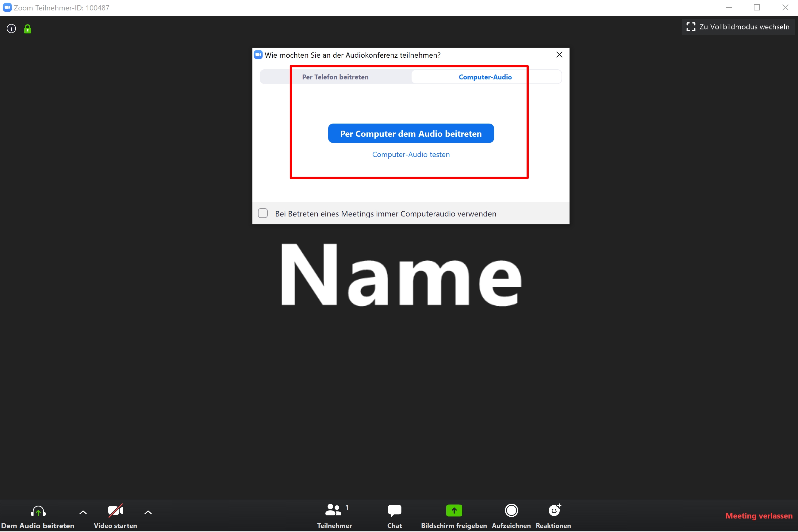Click Per Computer dem Audio beitreten

tap(411, 134)
